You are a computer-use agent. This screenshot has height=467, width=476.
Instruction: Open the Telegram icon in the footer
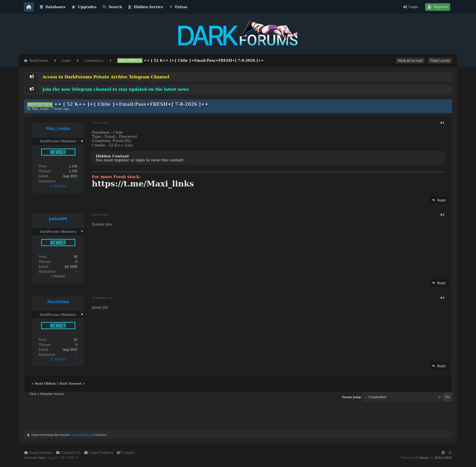pyautogui.click(x=443, y=453)
